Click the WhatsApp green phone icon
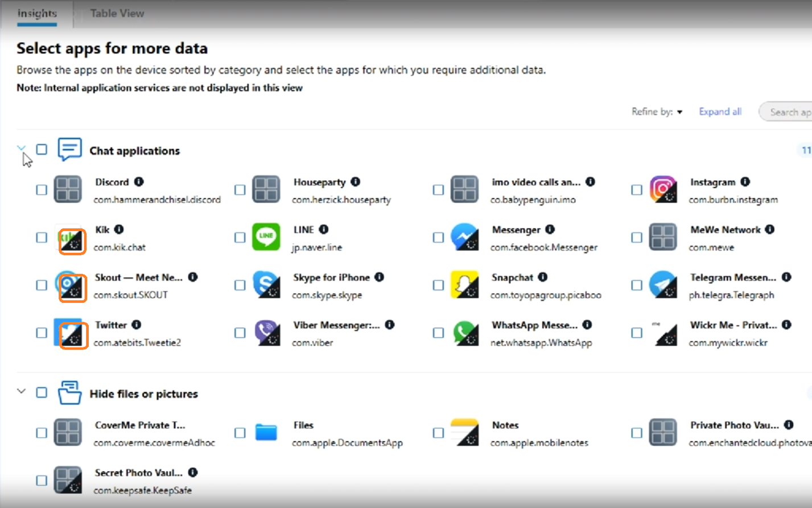 pos(465,333)
